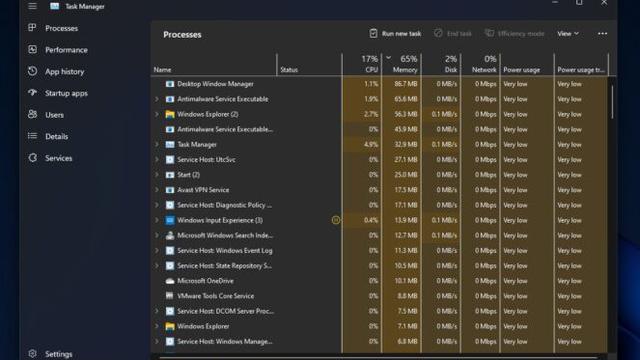The height and width of the screenshot is (360, 640).
Task: Click the Run new task icon
Action: coord(373,33)
